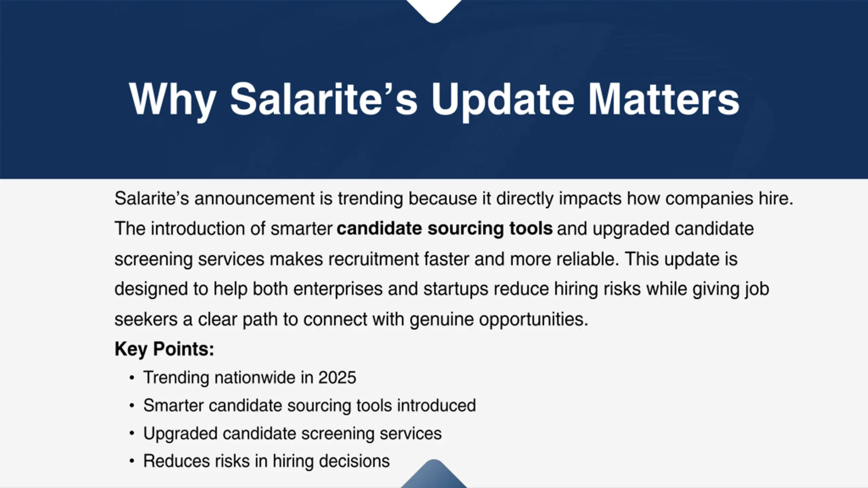
Task: Click the "Reduces risks in hiring decisions" bullet
Action: tap(267, 461)
